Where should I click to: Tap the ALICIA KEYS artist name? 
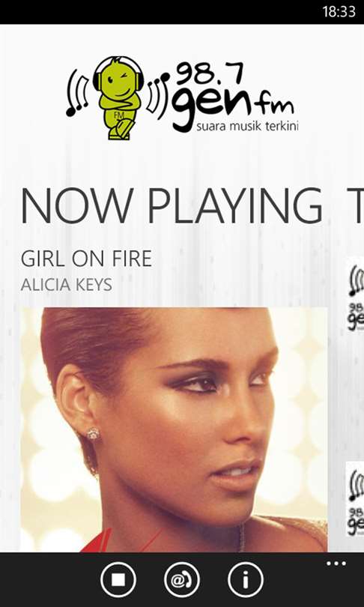pyautogui.click(x=66, y=285)
